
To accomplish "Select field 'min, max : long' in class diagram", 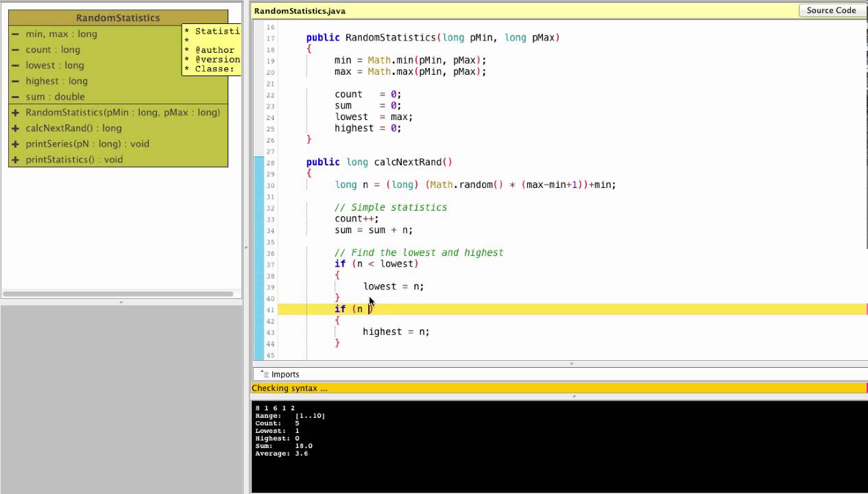I will (x=61, y=34).
